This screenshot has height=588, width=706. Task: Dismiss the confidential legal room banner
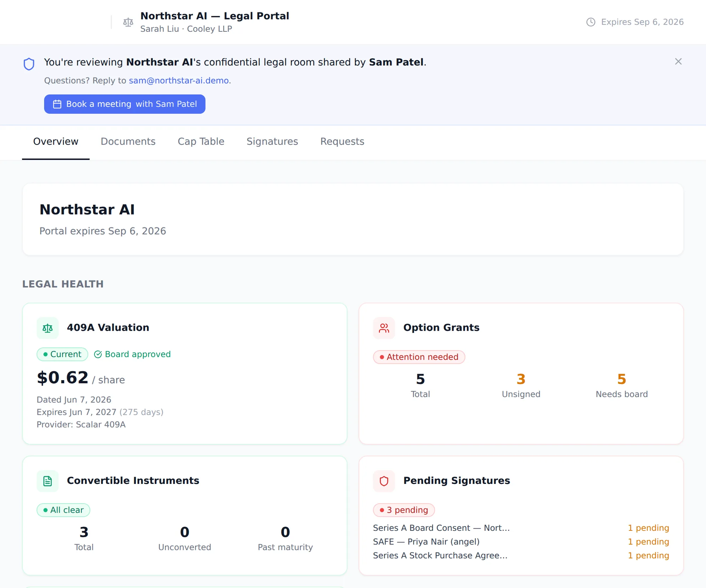tap(678, 61)
